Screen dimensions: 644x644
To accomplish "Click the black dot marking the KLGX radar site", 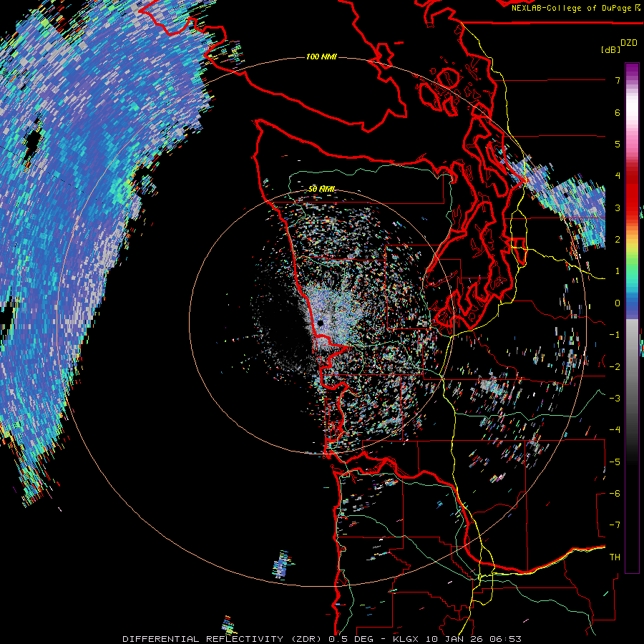I will [x=321, y=323].
